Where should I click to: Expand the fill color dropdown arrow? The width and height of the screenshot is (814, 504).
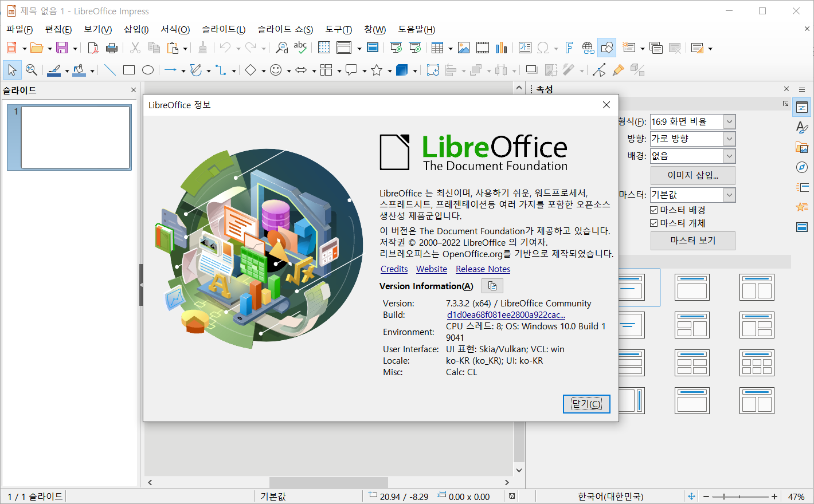92,71
